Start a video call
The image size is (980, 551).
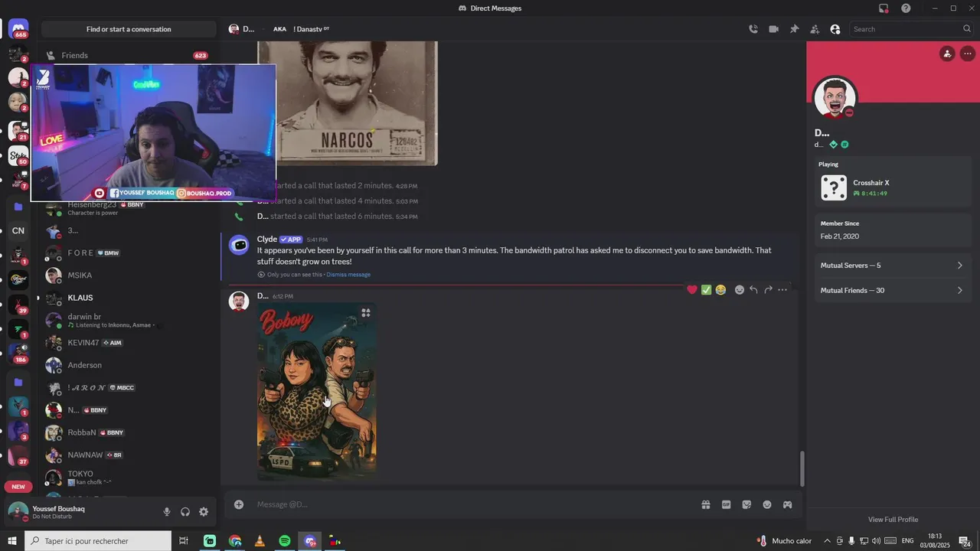coord(773,29)
